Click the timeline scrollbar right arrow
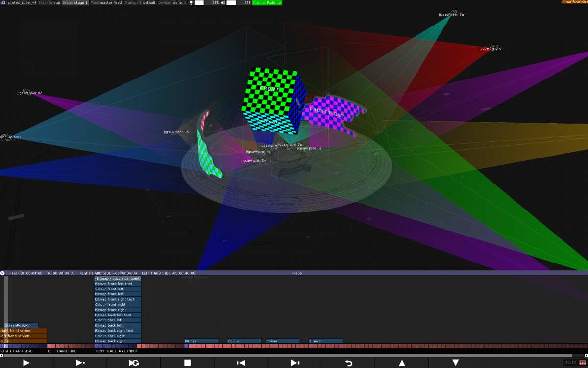Screen dimensions: 588x368 [x=586, y=355]
